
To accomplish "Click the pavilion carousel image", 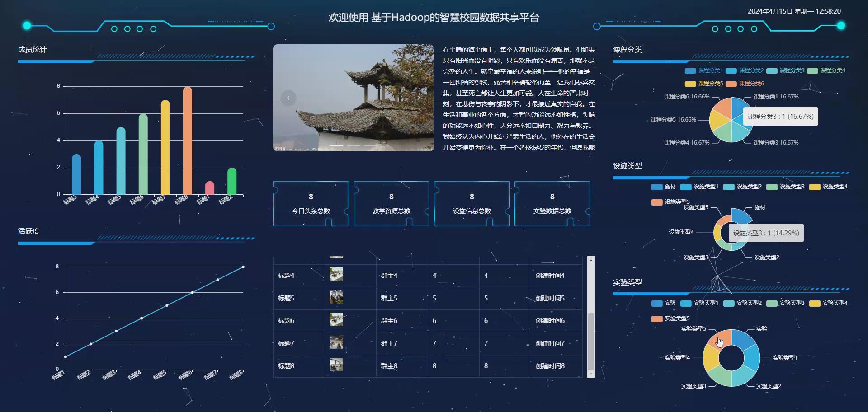I will click(x=354, y=98).
